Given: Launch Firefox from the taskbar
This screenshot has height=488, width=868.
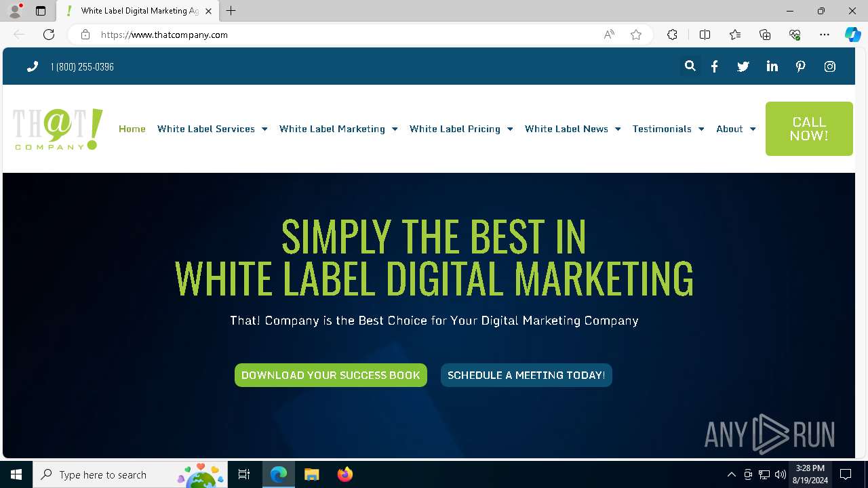Looking at the screenshot, I should point(345,474).
